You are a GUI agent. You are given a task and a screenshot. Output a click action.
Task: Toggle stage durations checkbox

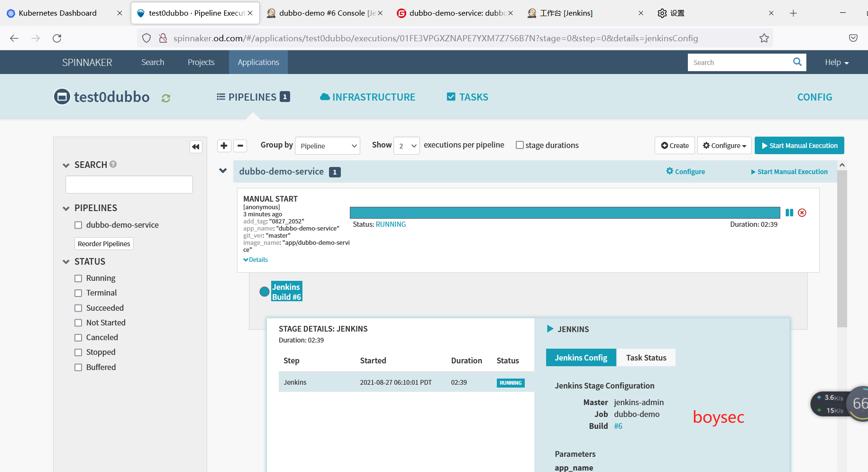click(x=520, y=145)
